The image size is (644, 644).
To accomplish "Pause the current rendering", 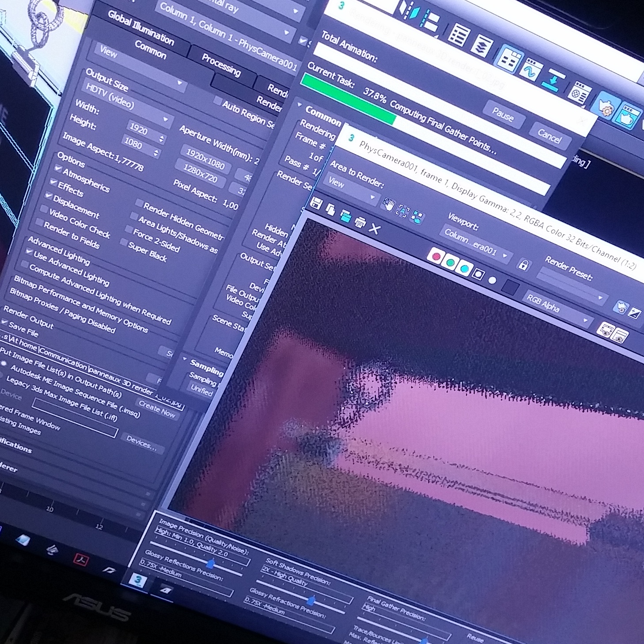I will coord(503,114).
